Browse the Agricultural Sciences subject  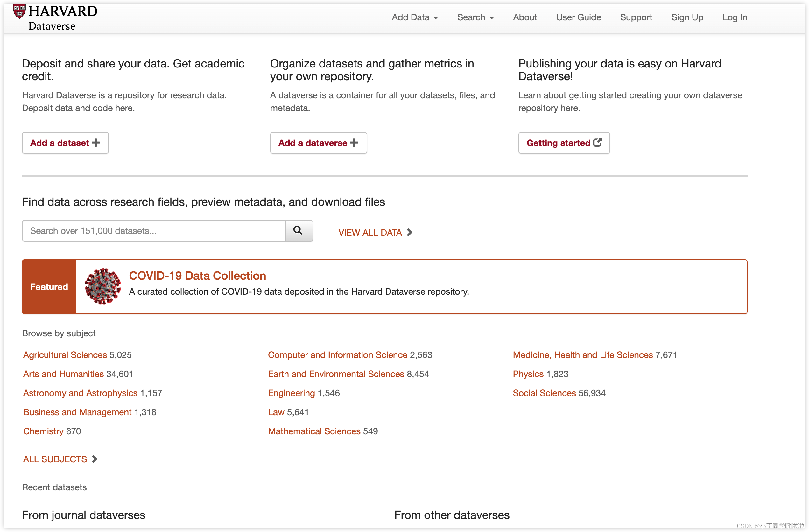(65, 354)
